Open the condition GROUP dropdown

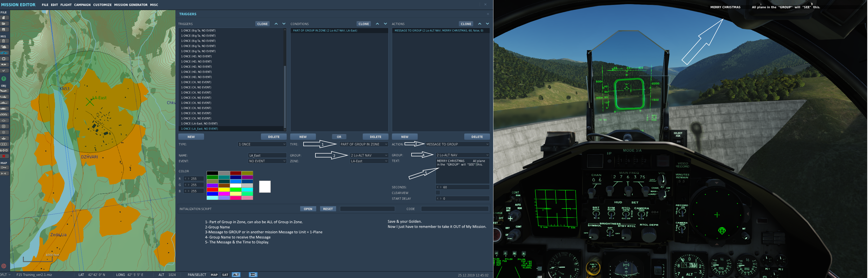369,155
